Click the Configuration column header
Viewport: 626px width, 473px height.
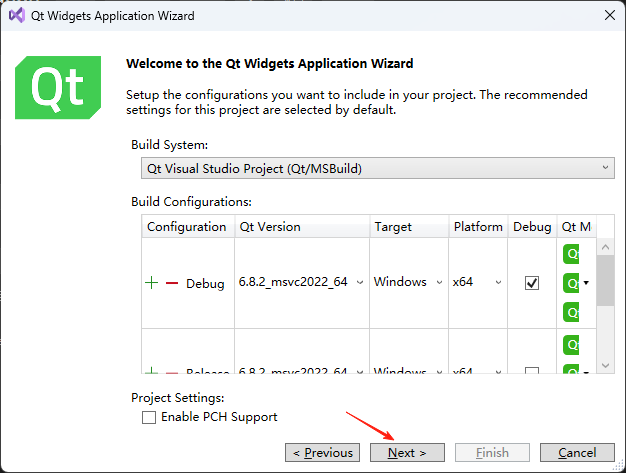(x=188, y=226)
